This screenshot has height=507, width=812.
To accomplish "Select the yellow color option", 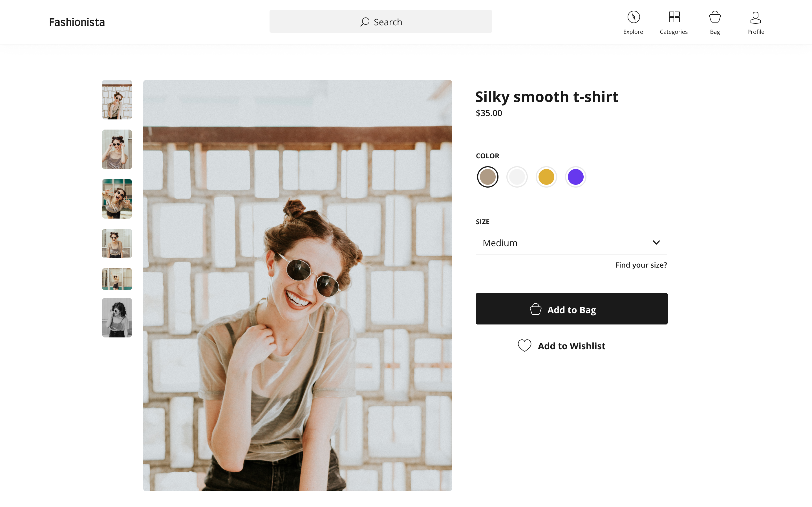I will (546, 177).
